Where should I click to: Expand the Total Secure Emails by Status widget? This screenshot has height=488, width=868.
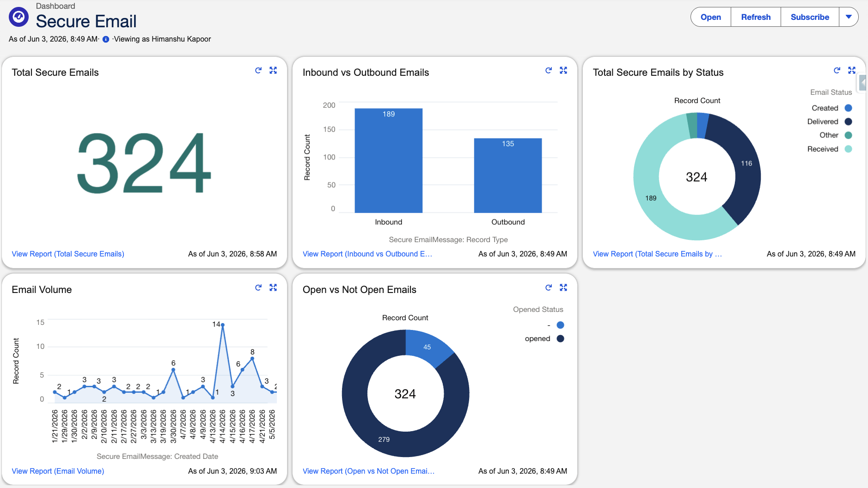click(x=852, y=70)
